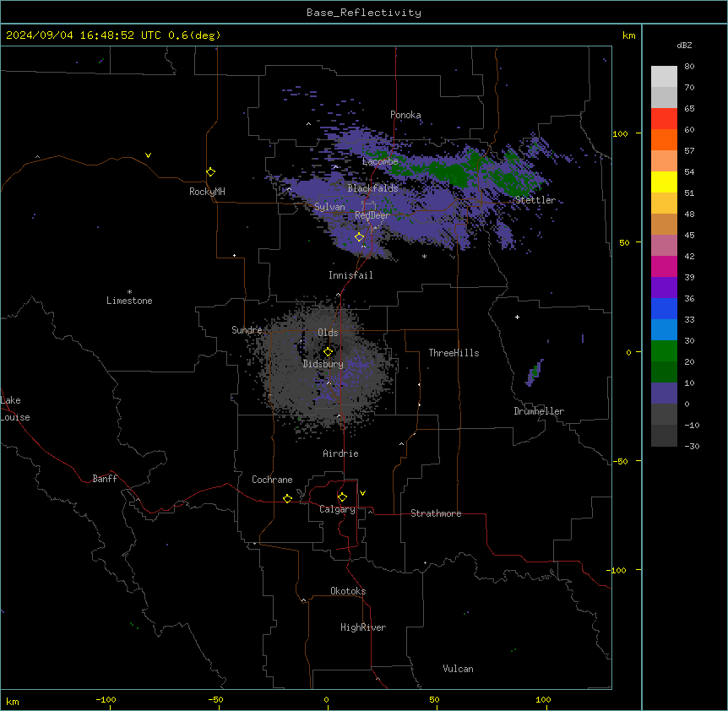
Task: Click the Lake Louise label at the left edge
Action: pos(15,409)
